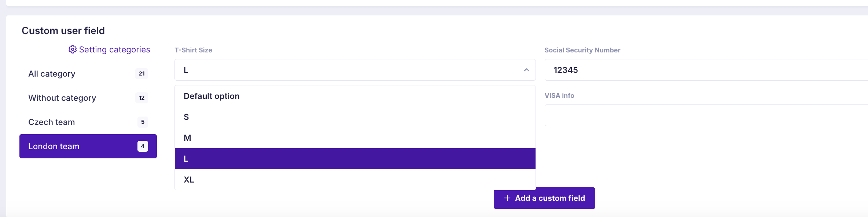
Task: Choose size XL from the list
Action: pos(355,180)
